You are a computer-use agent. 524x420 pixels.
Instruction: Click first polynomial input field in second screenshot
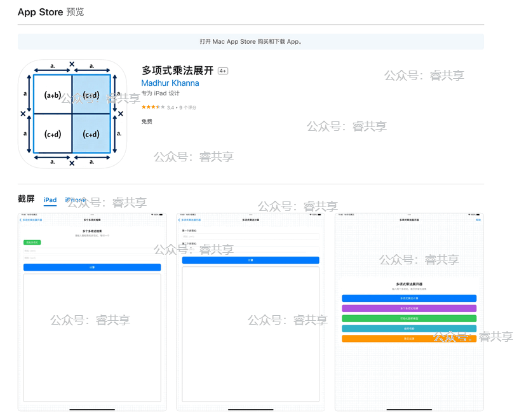point(250,236)
